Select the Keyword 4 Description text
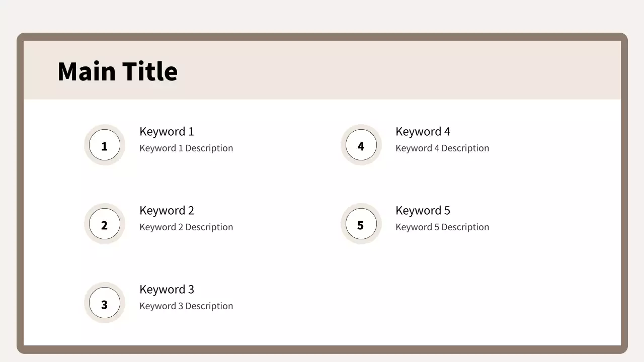The height and width of the screenshot is (362, 644). (x=442, y=148)
